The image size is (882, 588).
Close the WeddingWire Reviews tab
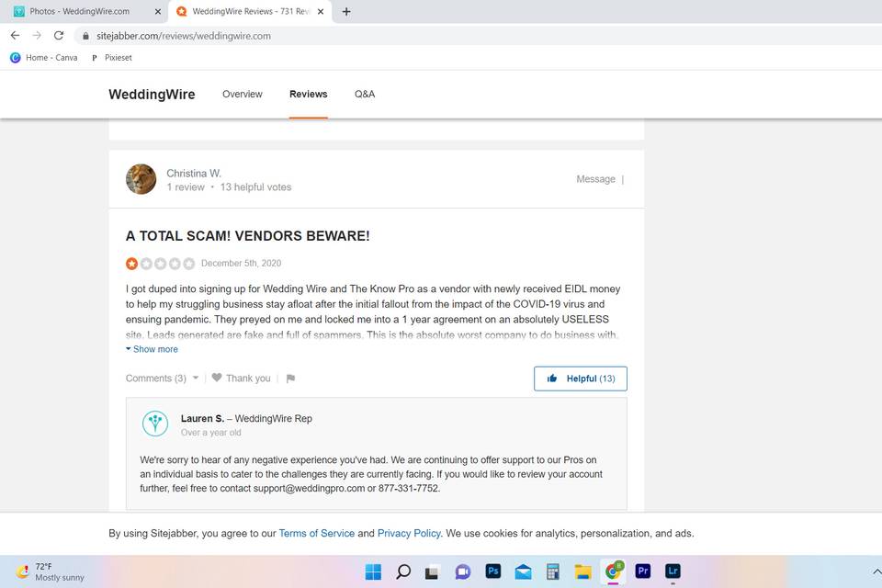321,11
